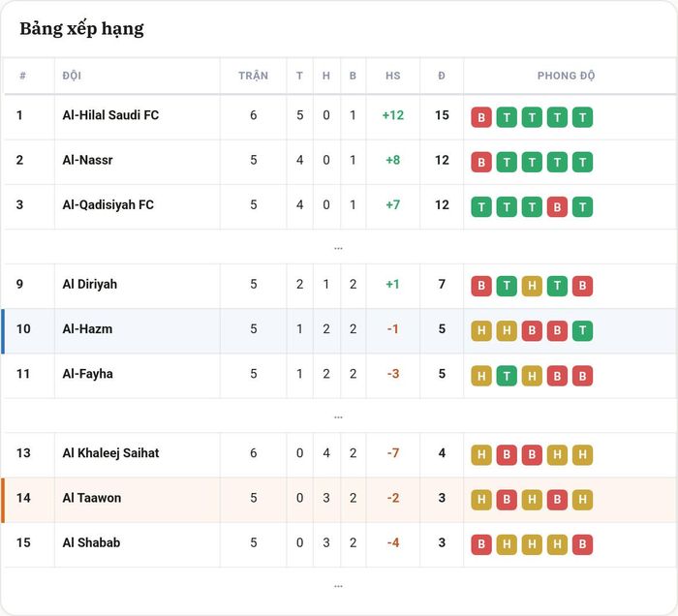
Task: Click Al Khaleej Saihat's first yellow H badge
Action: click(x=481, y=455)
